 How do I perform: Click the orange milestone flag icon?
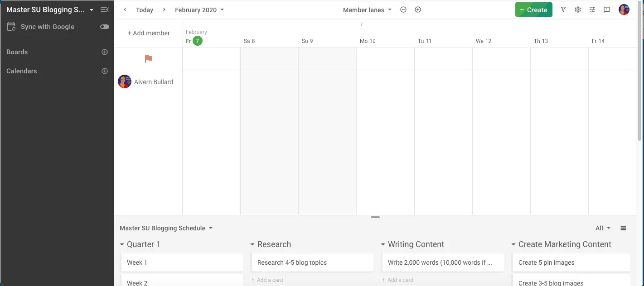[148, 59]
